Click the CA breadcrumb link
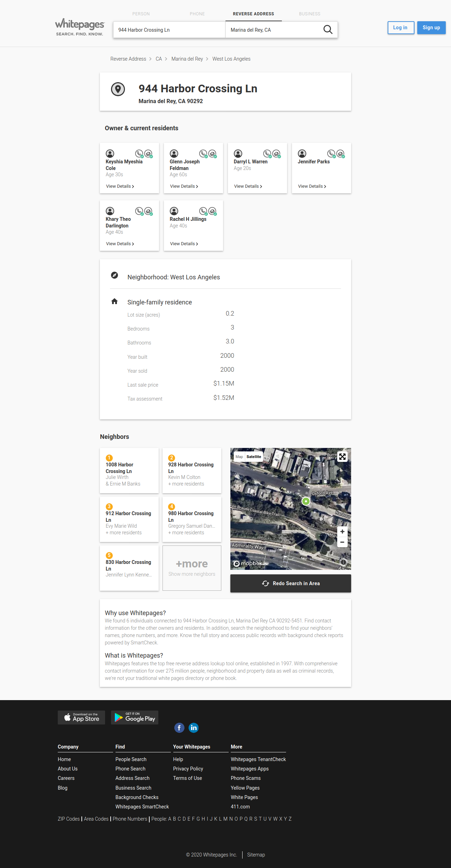 [x=159, y=59]
